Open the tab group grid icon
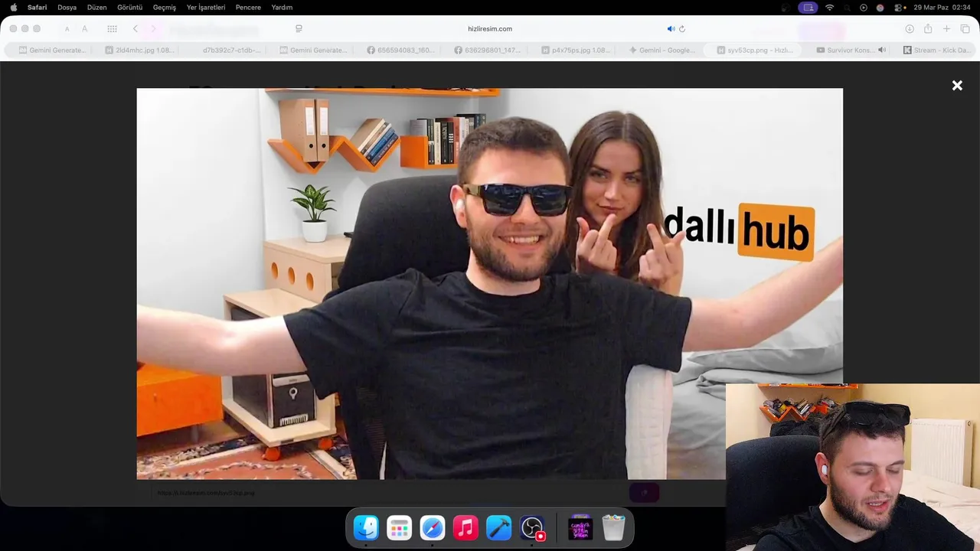Image resolution: width=980 pixels, height=551 pixels. pyautogui.click(x=112, y=29)
